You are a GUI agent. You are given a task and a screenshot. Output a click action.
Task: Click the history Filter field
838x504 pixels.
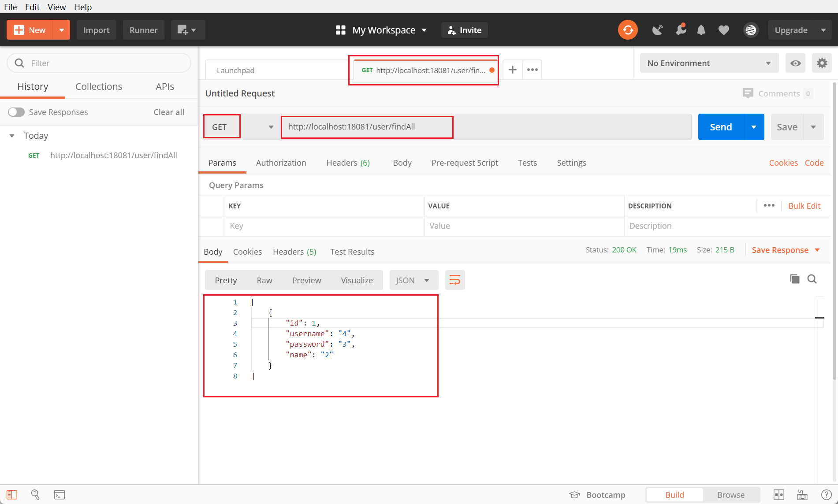(x=99, y=63)
